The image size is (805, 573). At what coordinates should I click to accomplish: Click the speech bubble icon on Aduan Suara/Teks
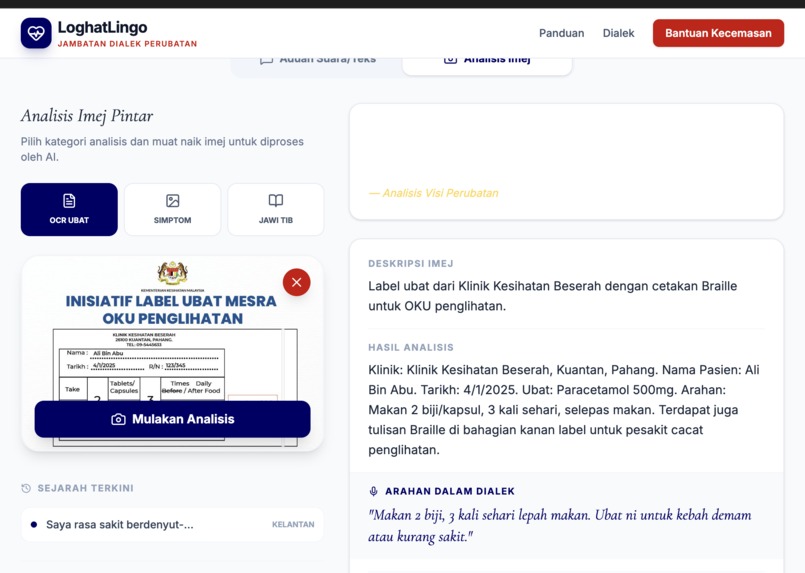coord(266,61)
